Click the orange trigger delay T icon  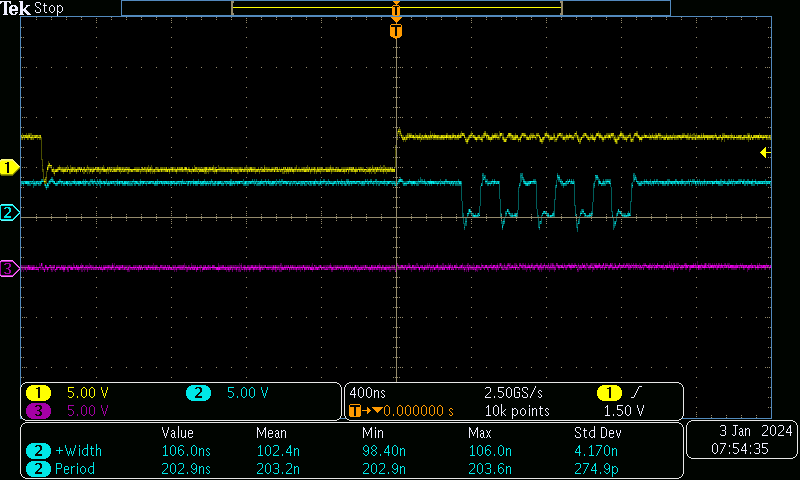coord(355,410)
